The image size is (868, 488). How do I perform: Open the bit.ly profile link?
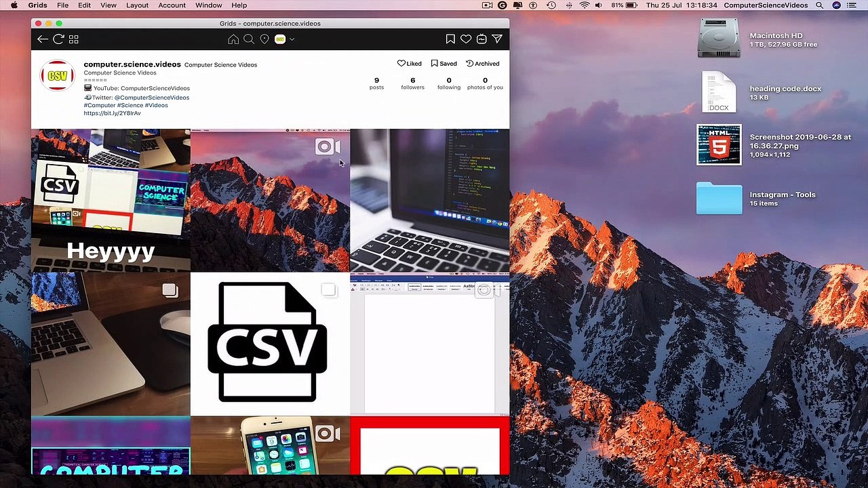click(112, 113)
